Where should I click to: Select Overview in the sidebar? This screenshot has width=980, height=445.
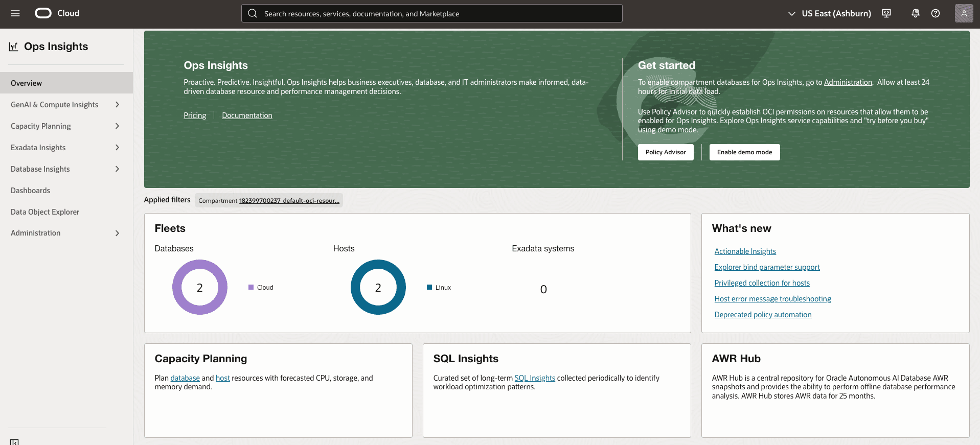point(66,83)
